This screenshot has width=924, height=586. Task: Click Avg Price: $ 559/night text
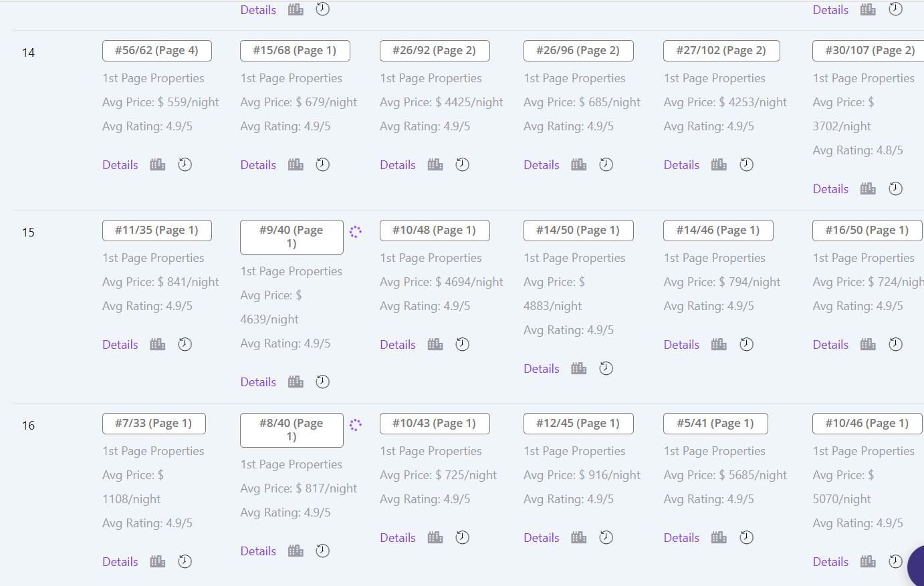pos(160,102)
